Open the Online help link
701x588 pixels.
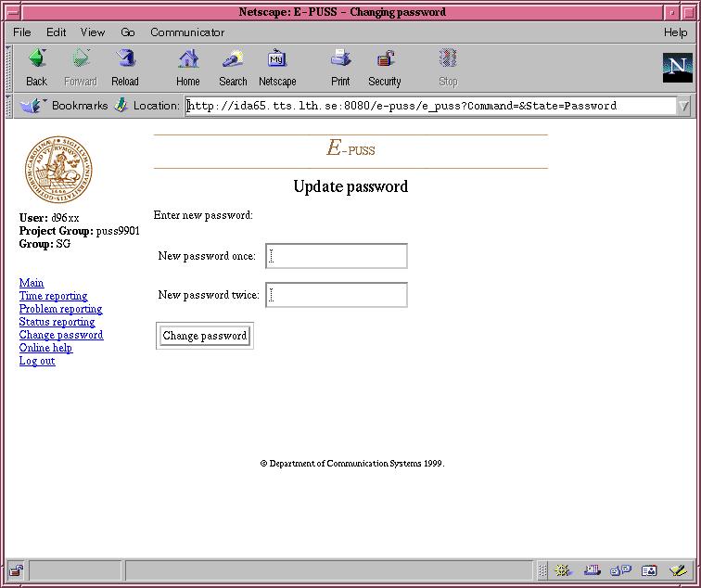45,348
